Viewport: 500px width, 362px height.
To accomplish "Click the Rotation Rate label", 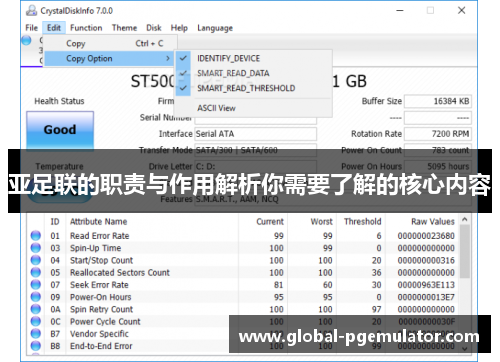I will coord(376,134).
